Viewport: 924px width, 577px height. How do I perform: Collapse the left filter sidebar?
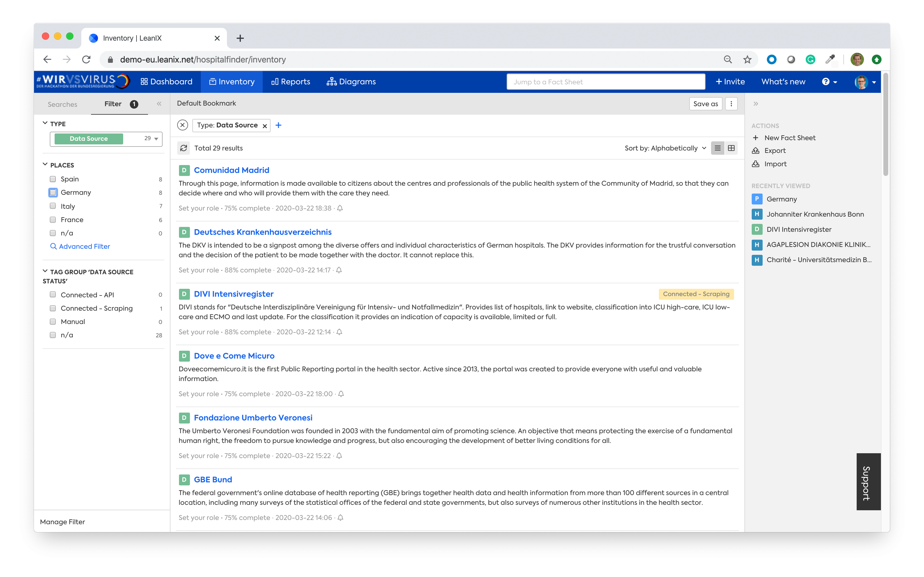tap(159, 104)
